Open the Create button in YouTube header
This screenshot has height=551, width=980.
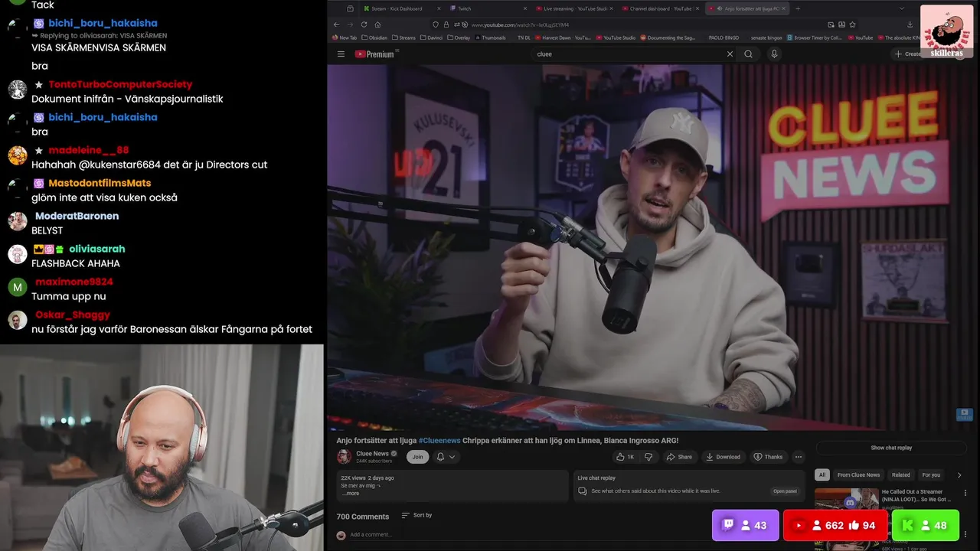[908, 54]
